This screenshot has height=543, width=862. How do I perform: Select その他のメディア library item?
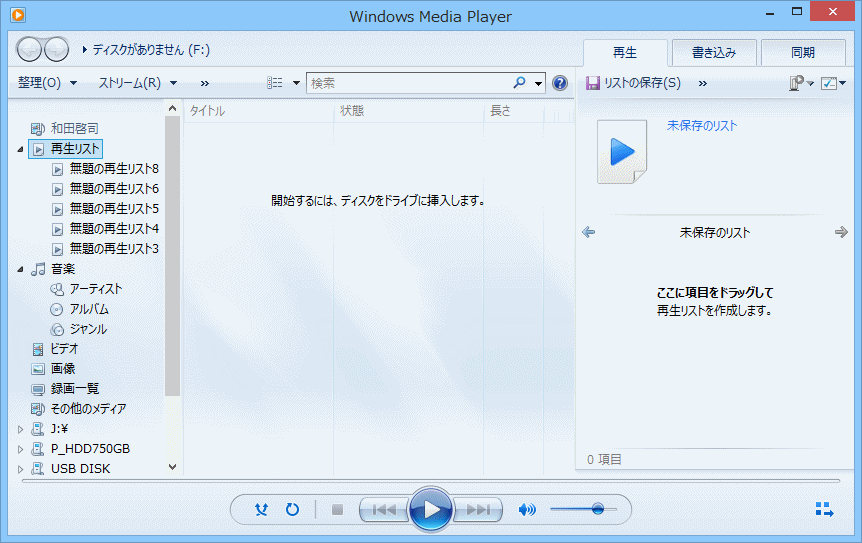point(79,409)
